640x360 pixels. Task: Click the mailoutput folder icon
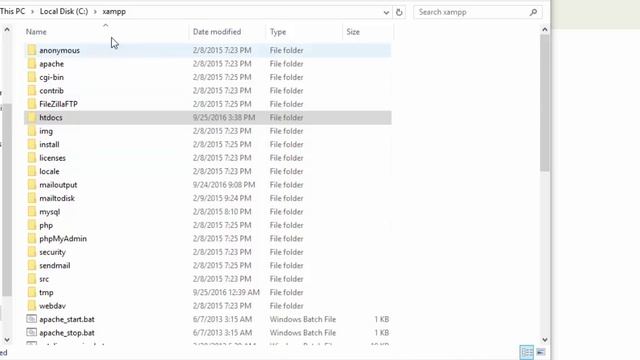[x=32, y=185]
